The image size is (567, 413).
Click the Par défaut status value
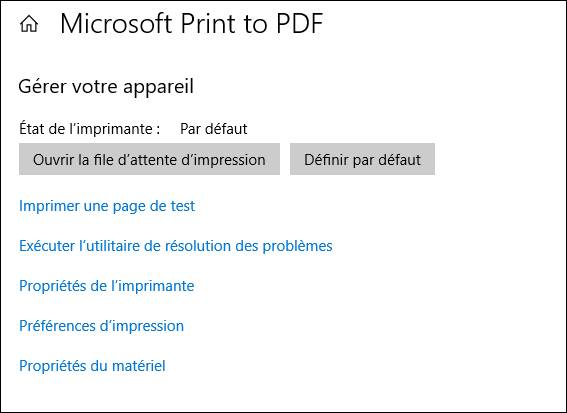(214, 129)
